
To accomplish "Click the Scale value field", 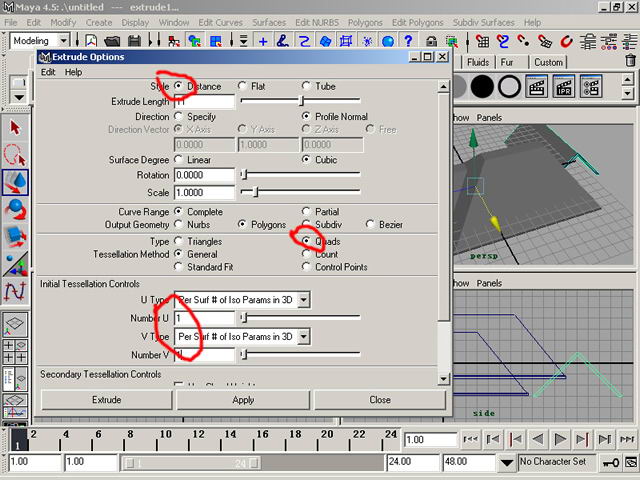I will coord(204,193).
